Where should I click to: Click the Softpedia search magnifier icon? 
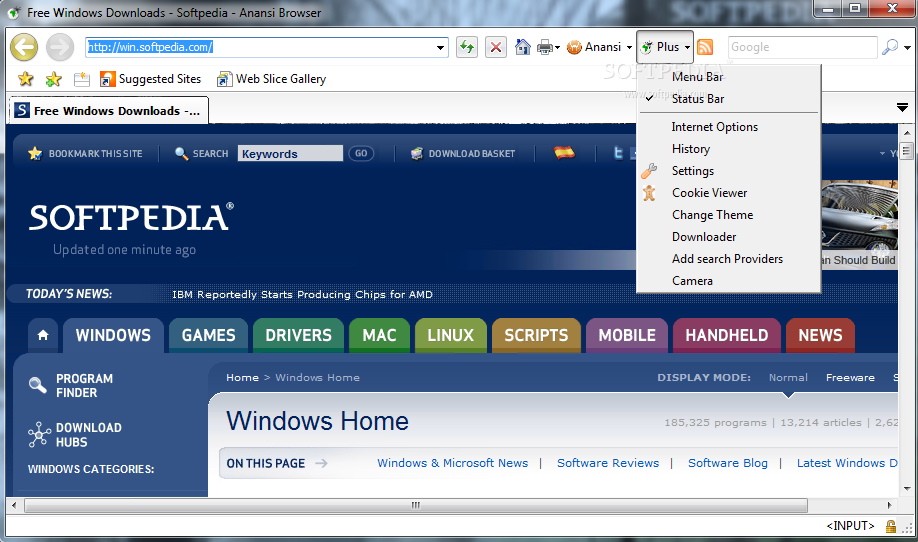181,153
